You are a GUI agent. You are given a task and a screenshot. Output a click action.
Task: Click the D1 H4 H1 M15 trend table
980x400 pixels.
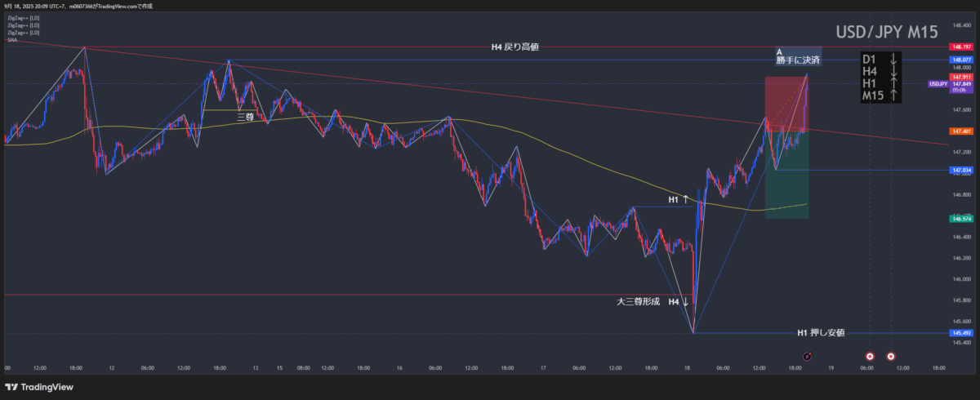[x=881, y=78]
